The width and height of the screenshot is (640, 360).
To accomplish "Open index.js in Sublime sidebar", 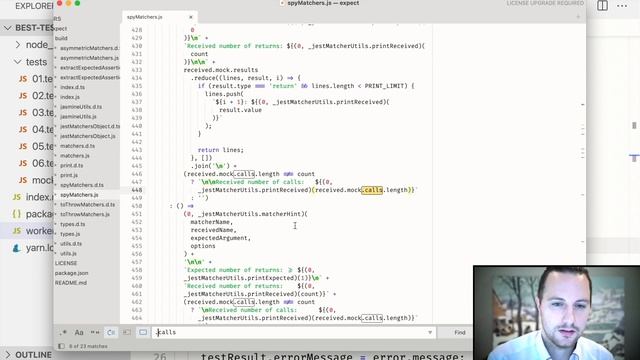I will pyautogui.click(x=70, y=97).
